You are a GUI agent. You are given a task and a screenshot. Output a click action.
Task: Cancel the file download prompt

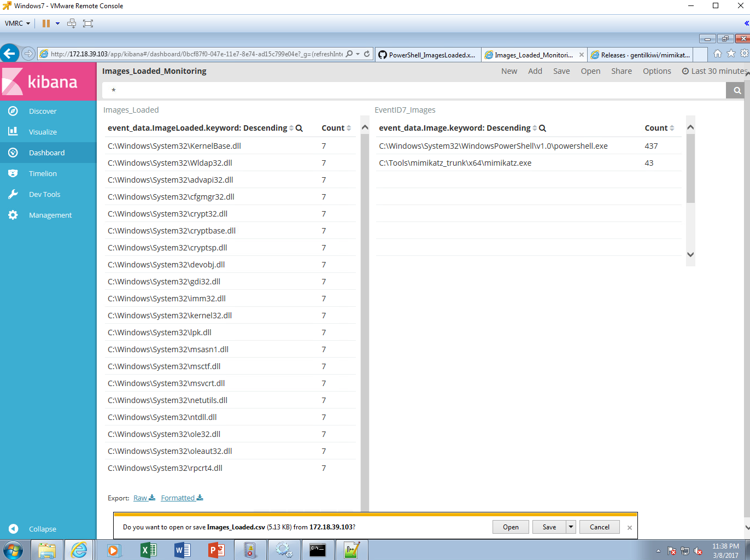coord(600,527)
